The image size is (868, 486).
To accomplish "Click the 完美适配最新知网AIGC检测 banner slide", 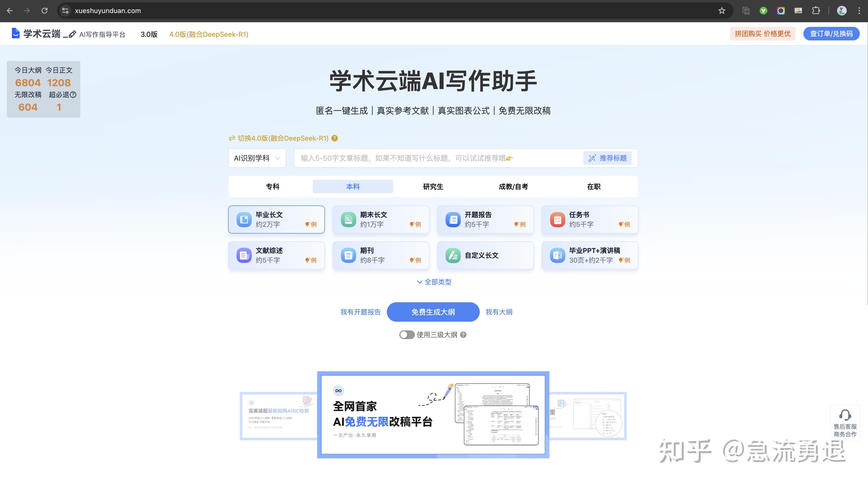I will pos(279,416).
